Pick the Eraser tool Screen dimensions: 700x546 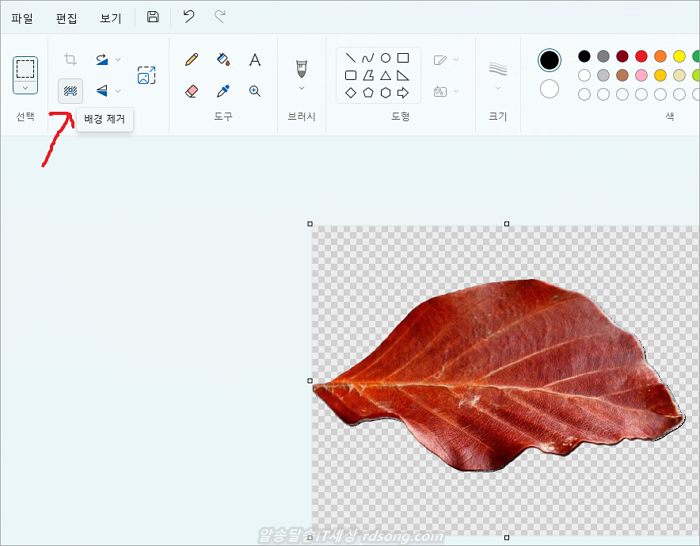(192, 91)
